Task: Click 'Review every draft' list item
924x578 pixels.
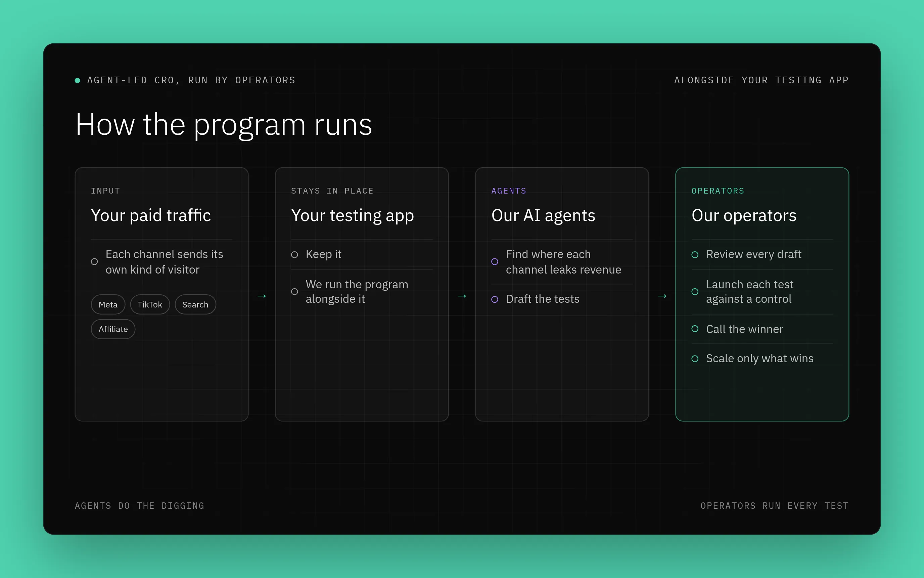Action: [x=753, y=254]
